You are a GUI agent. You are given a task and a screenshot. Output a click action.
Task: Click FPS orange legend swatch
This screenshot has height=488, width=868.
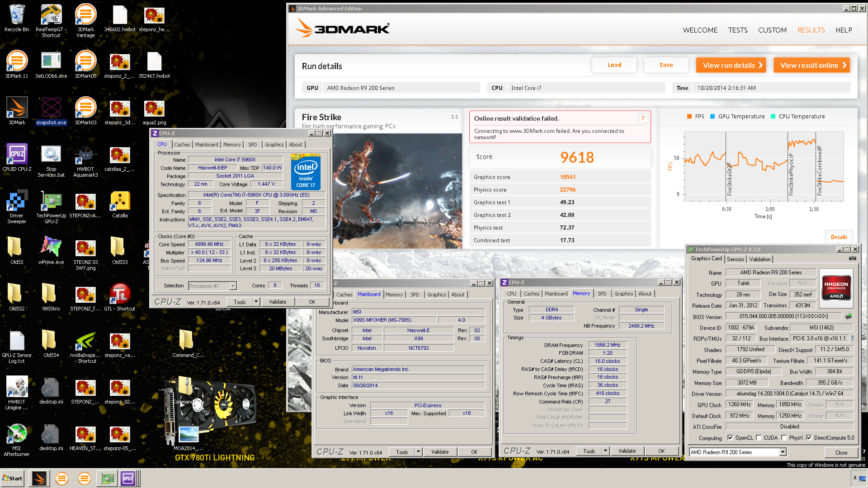[x=689, y=116]
